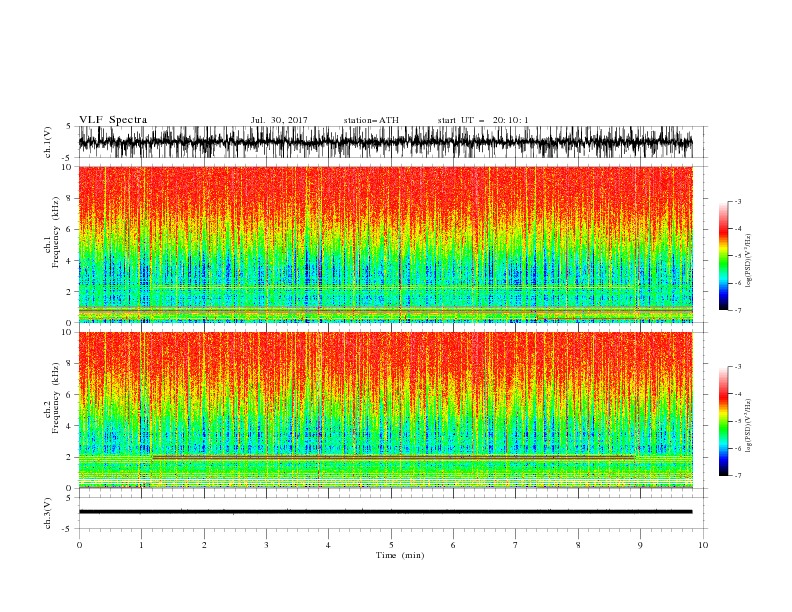This screenshot has height=612, width=792.
Task: Click the "-7" tick on the ch.2 colorbar
Action: (737, 476)
